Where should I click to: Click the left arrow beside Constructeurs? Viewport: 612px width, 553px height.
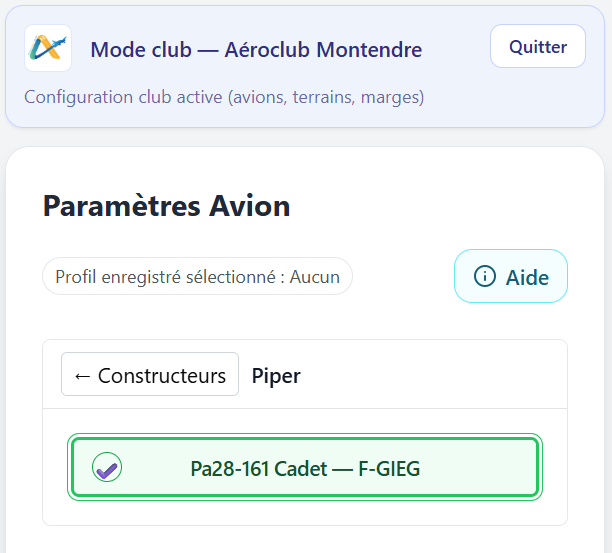[x=83, y=376]
